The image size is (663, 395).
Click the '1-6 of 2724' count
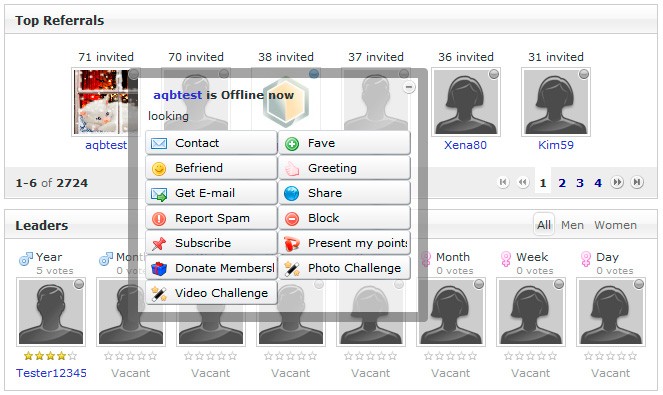52,183
